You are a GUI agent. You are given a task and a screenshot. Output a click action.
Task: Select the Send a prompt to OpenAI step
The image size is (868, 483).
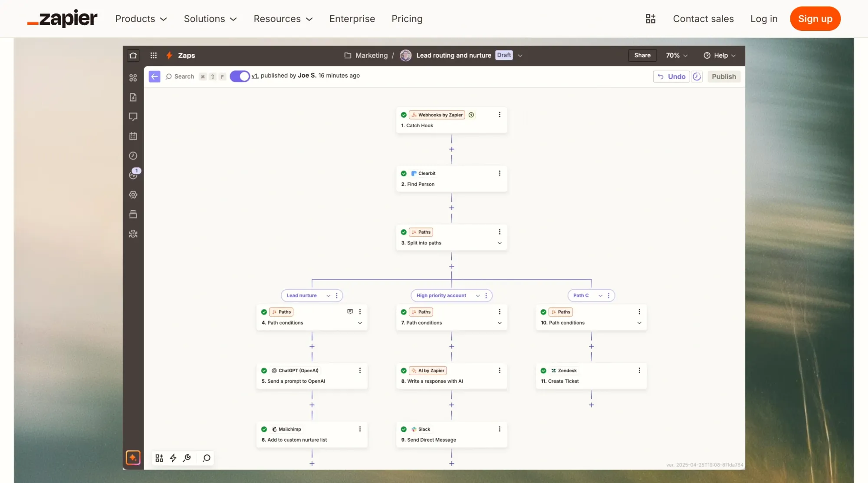(x=312, y=376)
